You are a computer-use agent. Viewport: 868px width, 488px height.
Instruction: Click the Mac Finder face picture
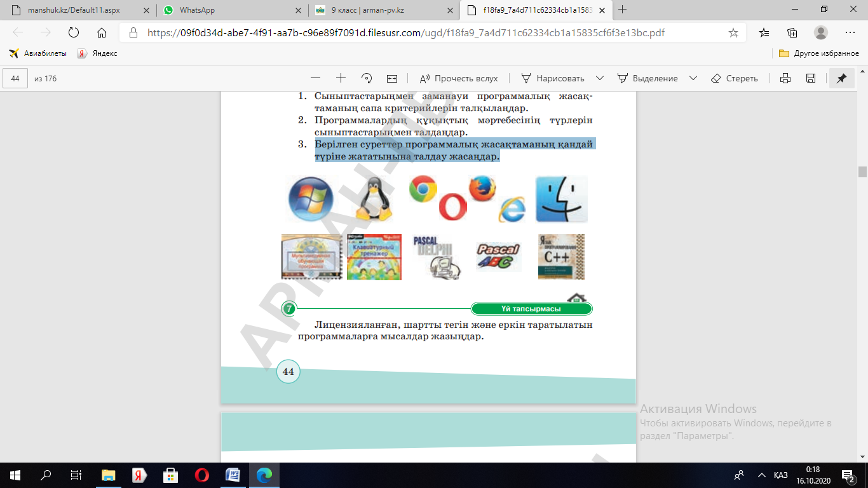pyautogui.click(x=562, y=199)
